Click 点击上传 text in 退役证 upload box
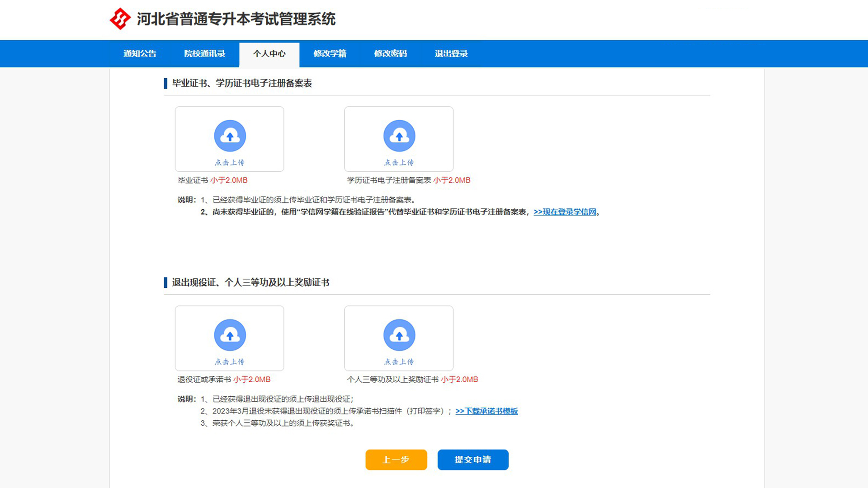Screen dimensions: 868x488 point(230,361)
